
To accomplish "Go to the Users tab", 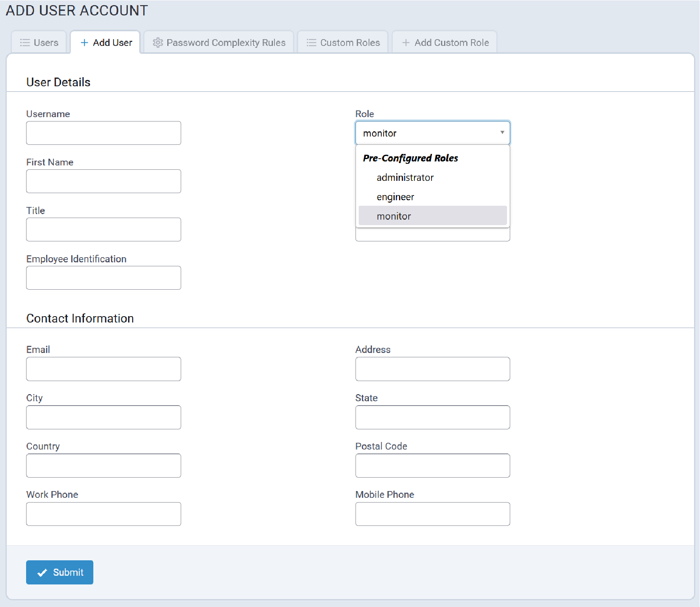I will click(x=39, y=43).
